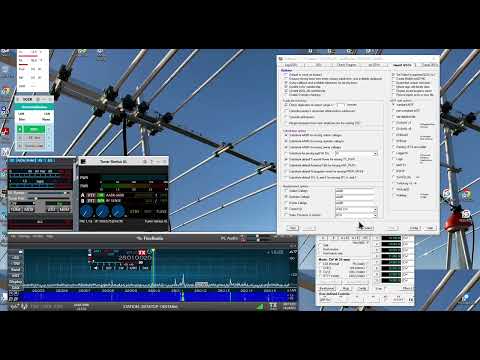
Task: Click the first blue knob in Tuner Genius
Action: (87, 211)
